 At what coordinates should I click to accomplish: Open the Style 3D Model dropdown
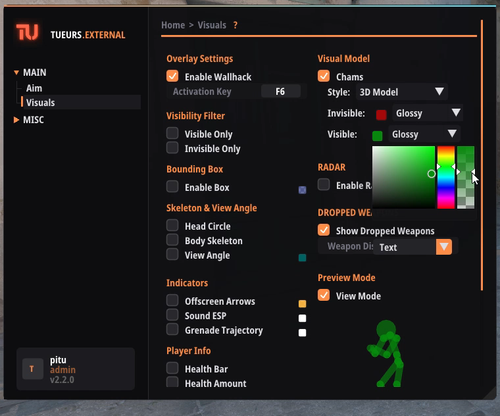[x=402, y=92]
